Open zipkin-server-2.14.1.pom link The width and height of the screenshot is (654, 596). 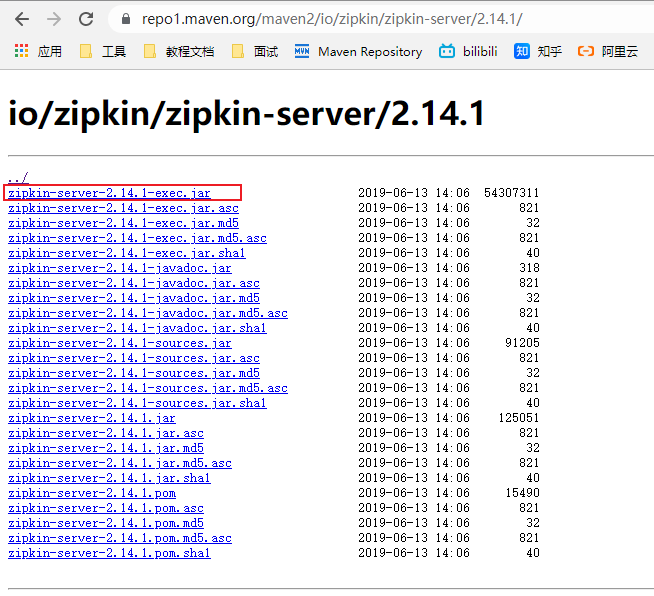(x=92, y=493)
